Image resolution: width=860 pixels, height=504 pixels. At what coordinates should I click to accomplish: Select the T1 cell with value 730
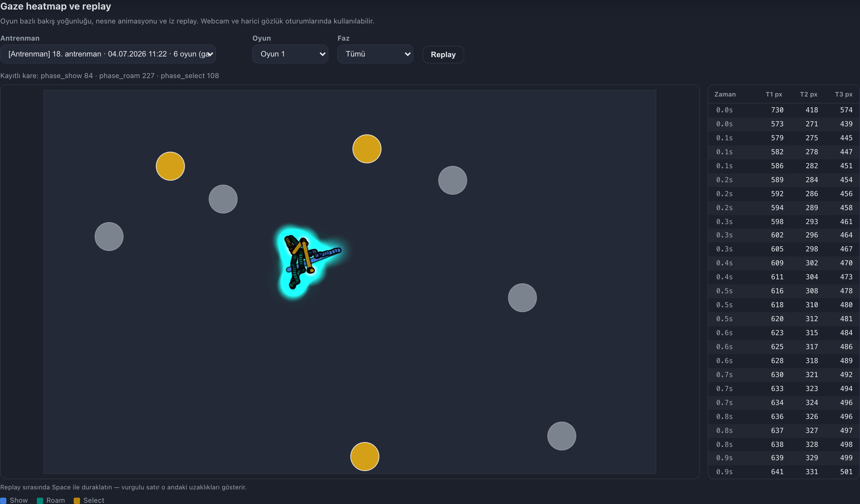pyautogui.click(x=777, y=110)
